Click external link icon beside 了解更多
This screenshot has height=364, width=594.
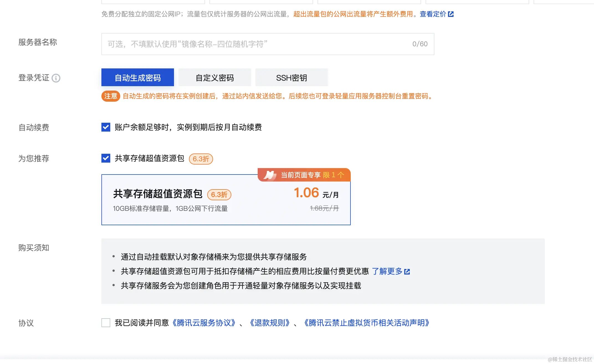click(407, 272)
